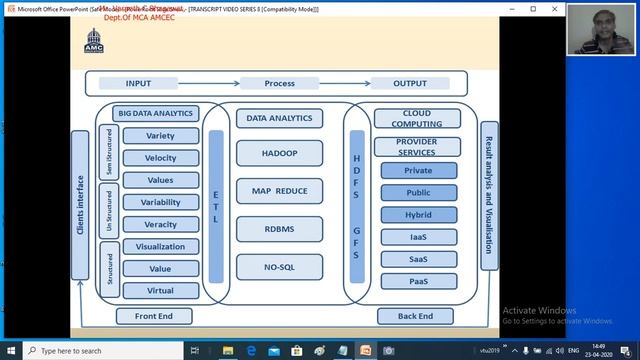This screenshot has width=640, height=360.
Task: Click the Veracity box
Action: coord(160,224)
